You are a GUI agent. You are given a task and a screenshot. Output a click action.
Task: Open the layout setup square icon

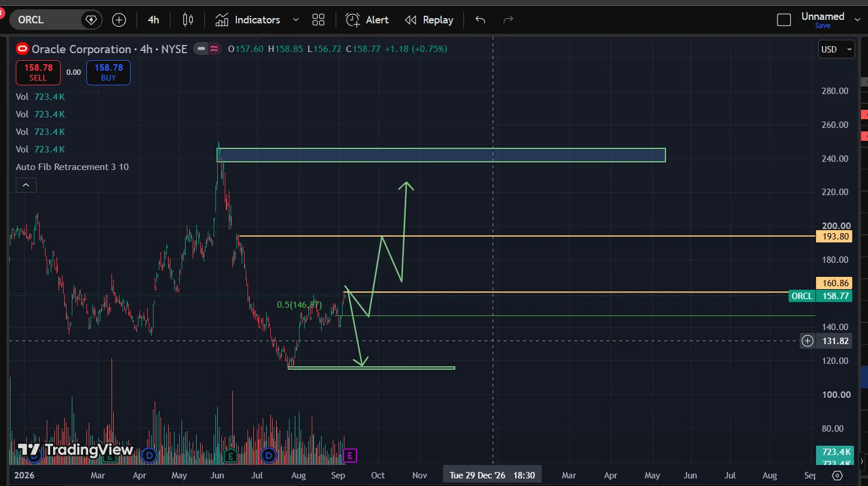coord(784,20)
